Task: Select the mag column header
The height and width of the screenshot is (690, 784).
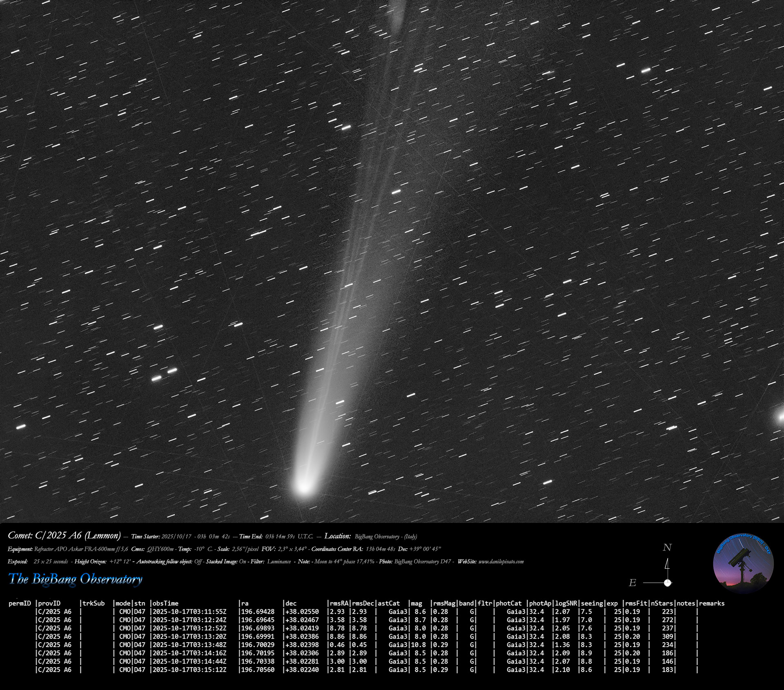Action: click(416, 603)
